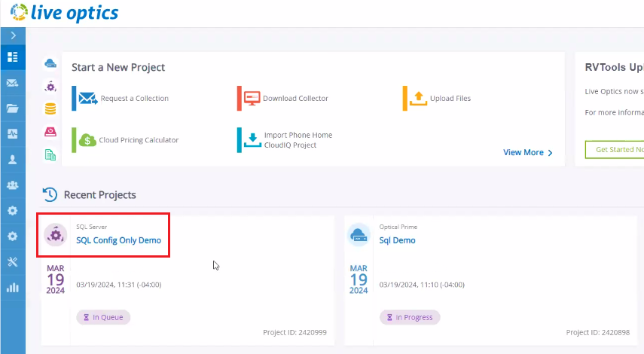Open SQL Config Only Demo project

point(118,240)
